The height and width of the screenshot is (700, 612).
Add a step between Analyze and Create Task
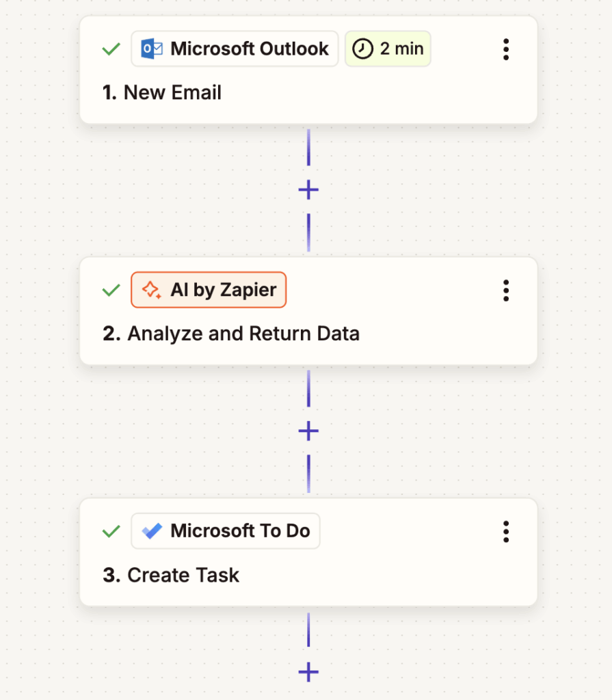click(308, 431)
